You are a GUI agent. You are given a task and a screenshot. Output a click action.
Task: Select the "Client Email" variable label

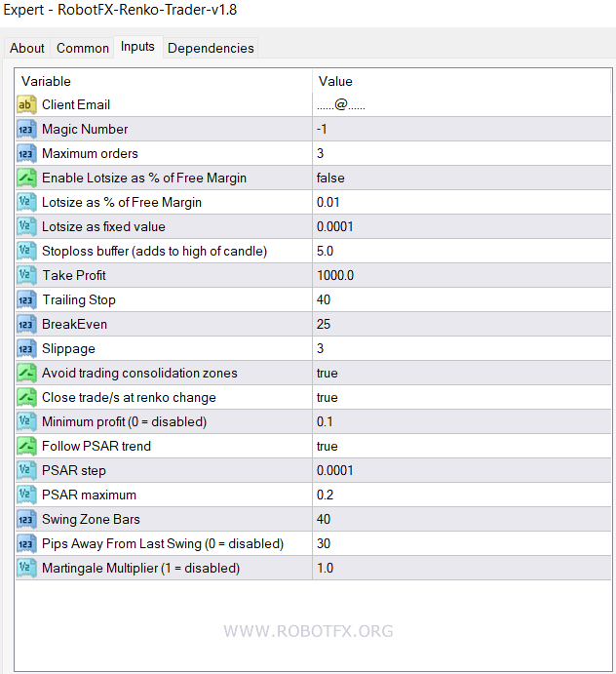click(76, 104)
